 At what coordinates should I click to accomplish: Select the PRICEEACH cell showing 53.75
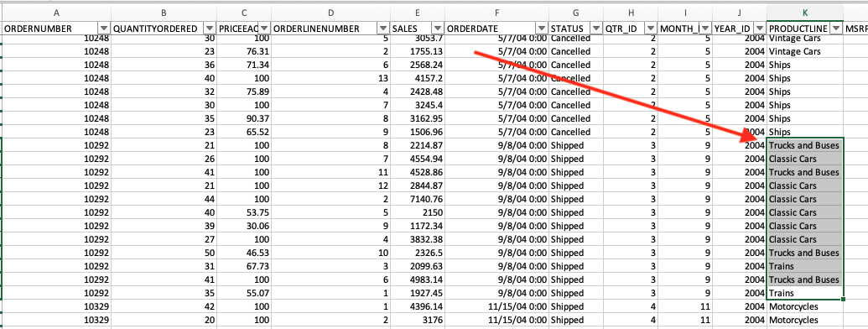[x=244, y=212]
